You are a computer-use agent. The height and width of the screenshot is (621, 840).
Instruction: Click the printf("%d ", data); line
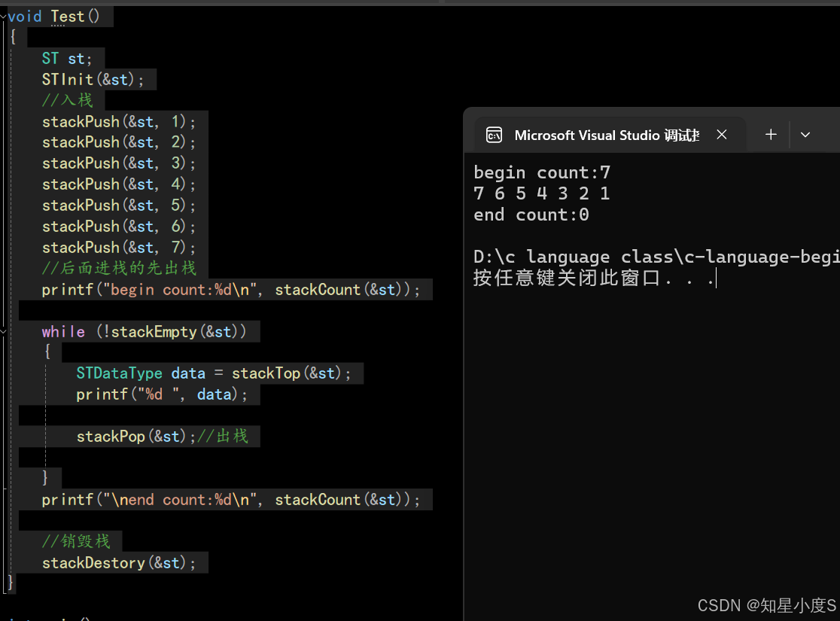click(162, 395)
